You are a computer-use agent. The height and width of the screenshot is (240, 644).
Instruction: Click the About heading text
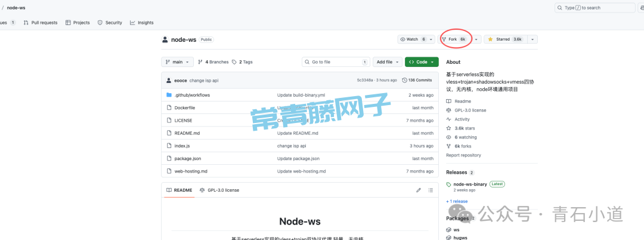coord(453,62)
